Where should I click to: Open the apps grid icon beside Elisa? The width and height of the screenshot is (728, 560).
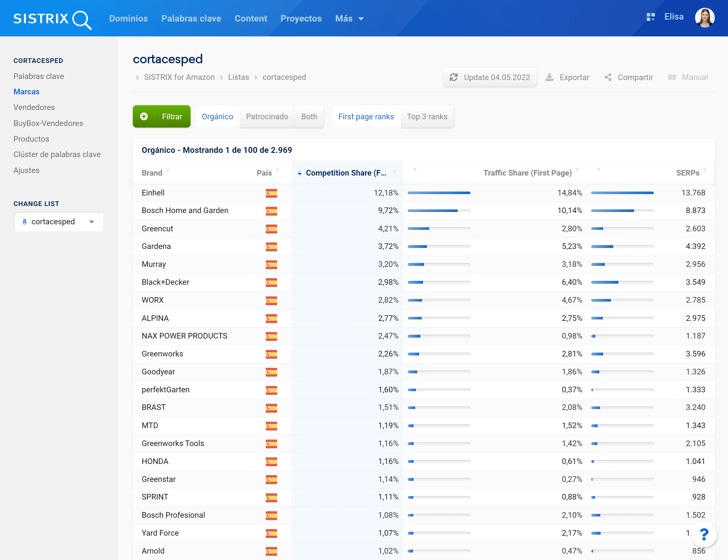pos(650,17)
